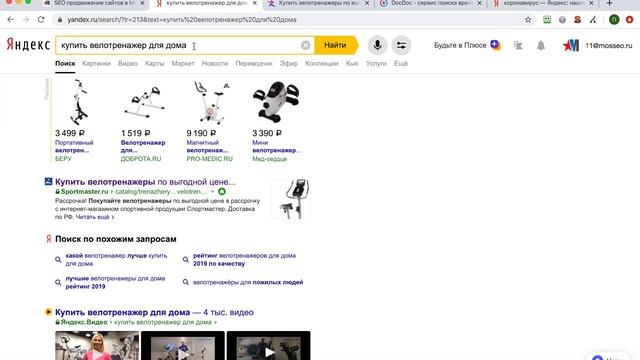Screen dimensions: 640x360
Task: Switch to Новости search tab
Action: [215, 63]
